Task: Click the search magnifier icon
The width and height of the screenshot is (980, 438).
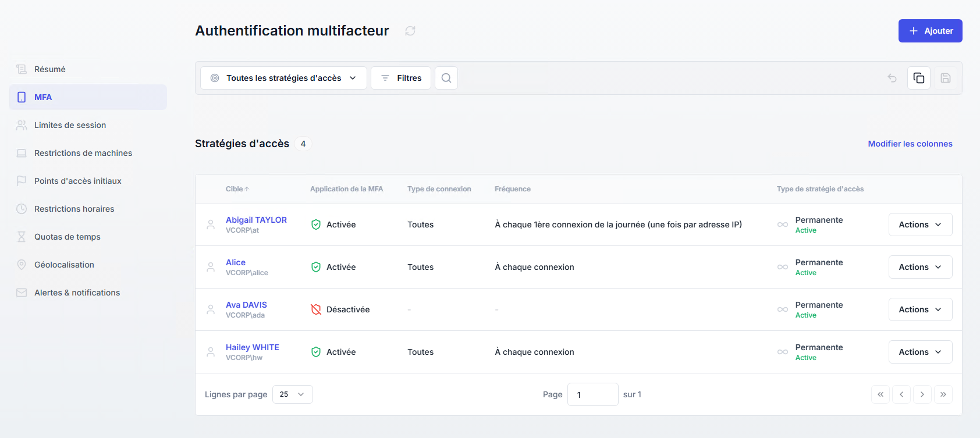Action: (x=446, y=78)
